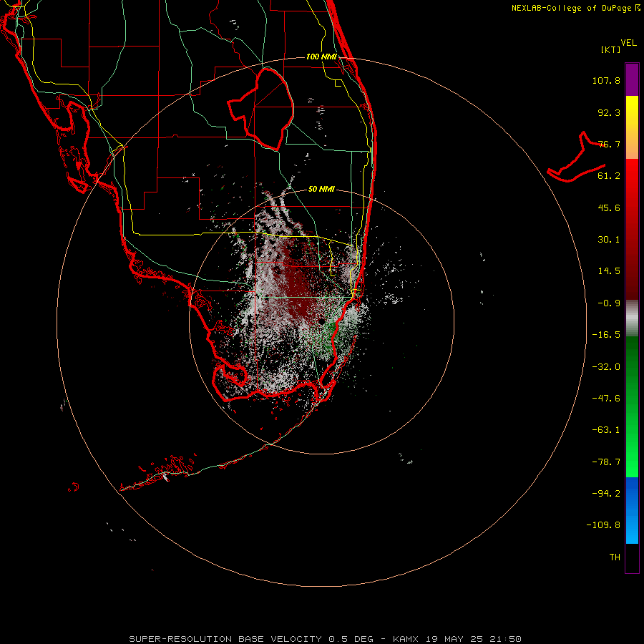Pick the gray near-zero segment of color bar
This screenshot has height=644, width=644.
click(x=632, y=318)
